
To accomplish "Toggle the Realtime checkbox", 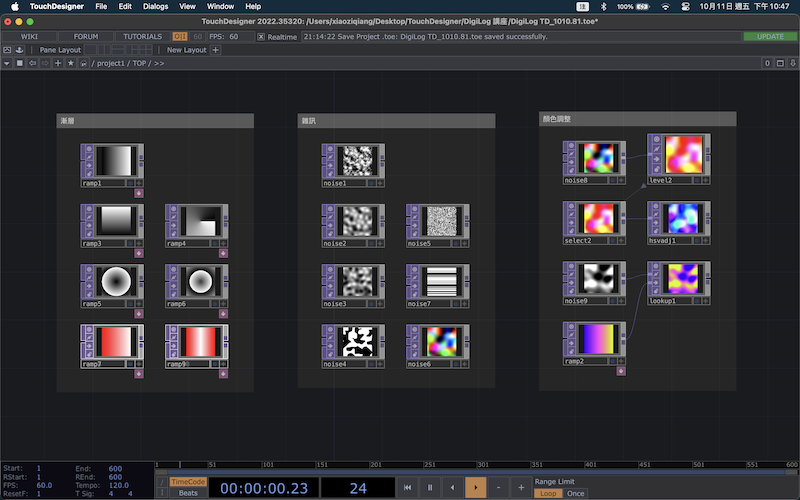I will point(261,37).
